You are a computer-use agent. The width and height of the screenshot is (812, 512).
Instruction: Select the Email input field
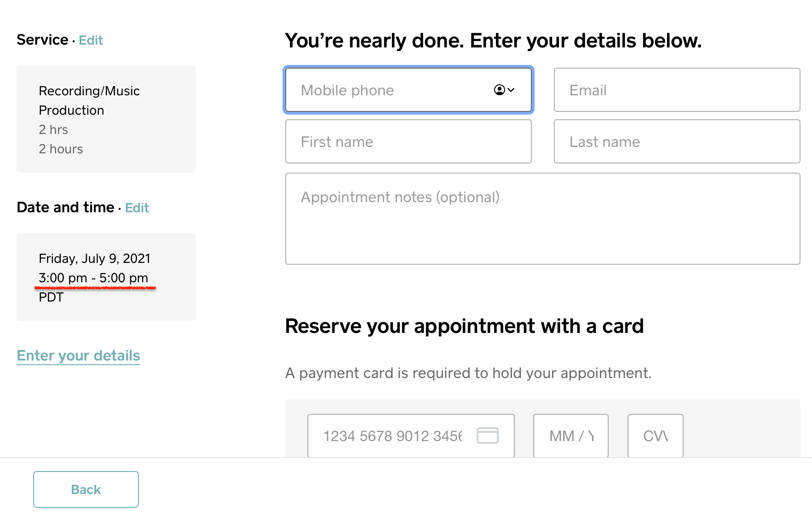[x=676, y=90]
